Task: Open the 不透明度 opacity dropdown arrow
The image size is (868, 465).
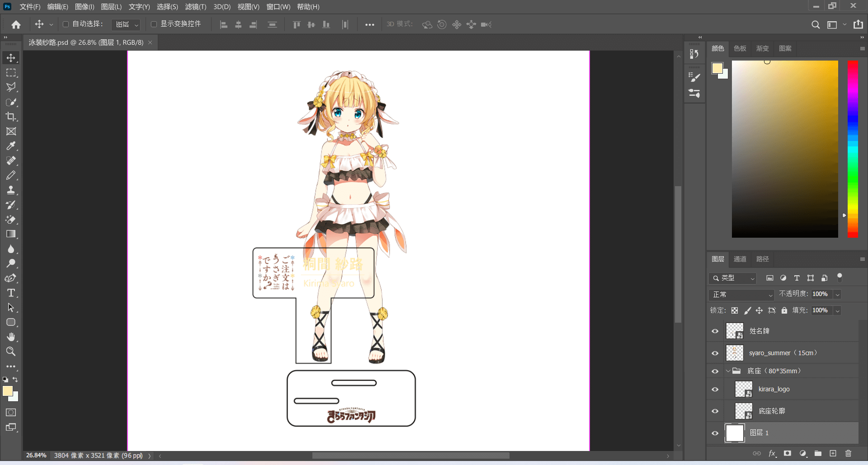Action: [837, 295]
